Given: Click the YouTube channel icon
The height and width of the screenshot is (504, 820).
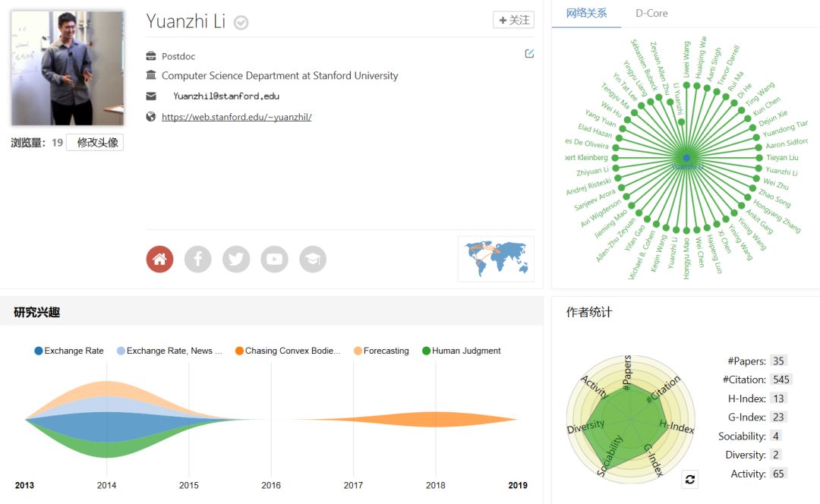Looking at the screenshot, I should click(x=274, y=259).
